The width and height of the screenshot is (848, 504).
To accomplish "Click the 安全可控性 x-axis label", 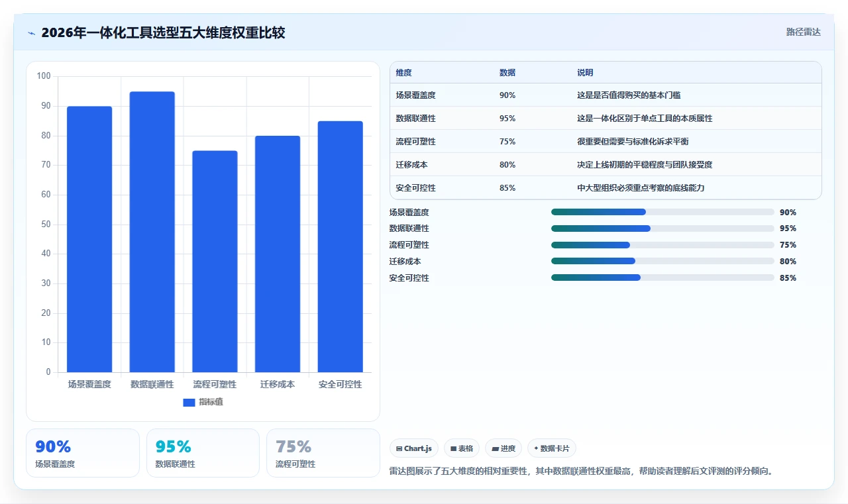I will point(340,384).
